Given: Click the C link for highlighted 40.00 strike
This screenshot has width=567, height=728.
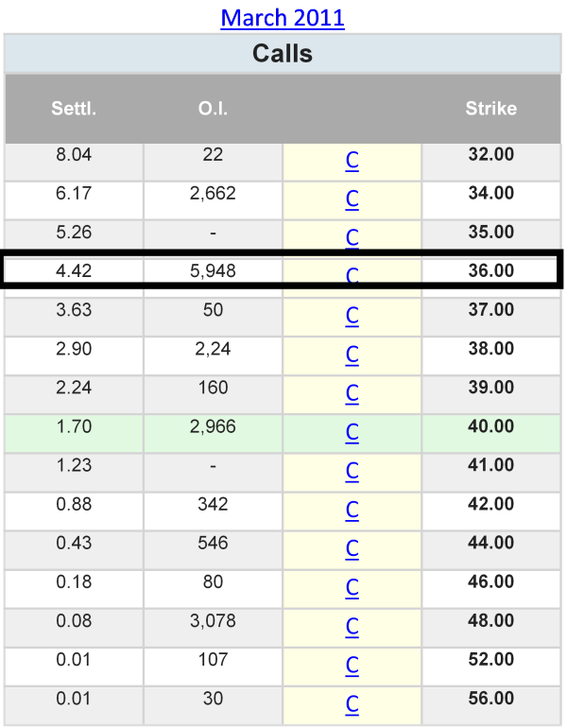Looking at the screenshot, I should (352, 432).
